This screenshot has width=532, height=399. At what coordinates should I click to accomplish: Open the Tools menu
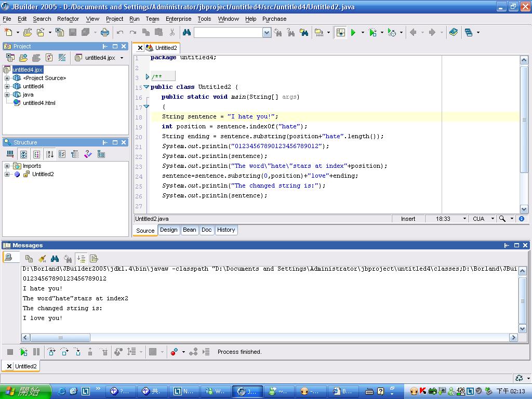[204, 19]
